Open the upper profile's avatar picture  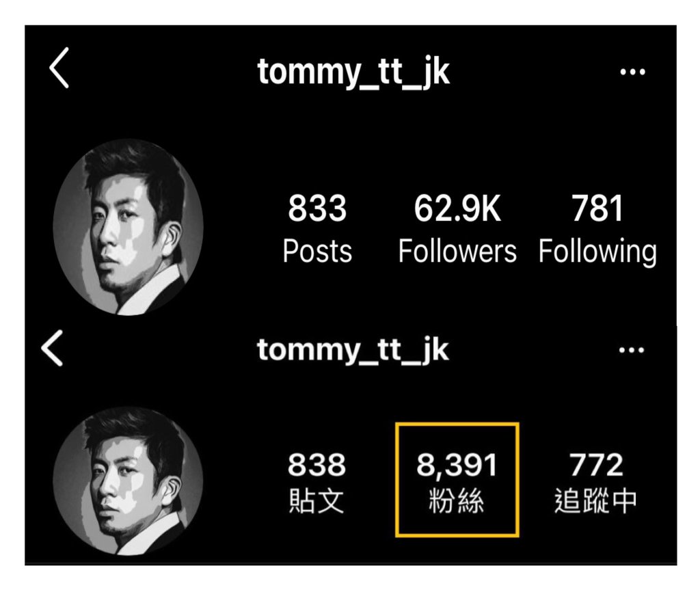tap(128, 227)
